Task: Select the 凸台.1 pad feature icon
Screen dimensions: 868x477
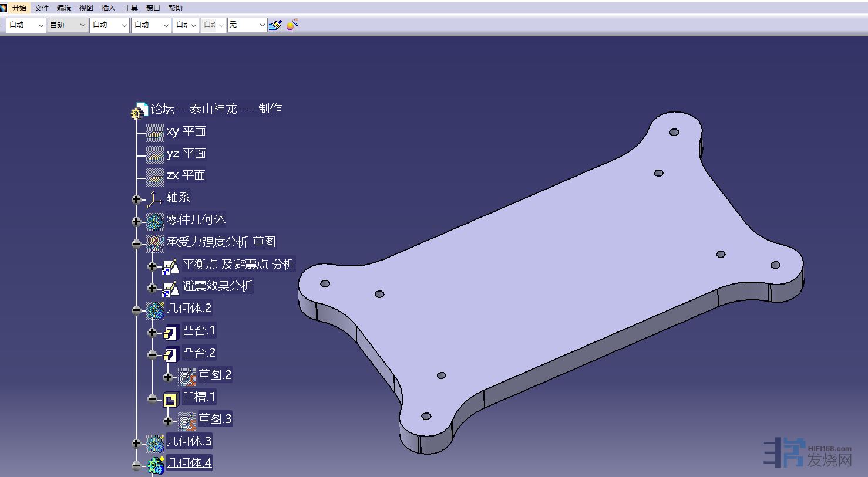Action: [x=170, y=333]
